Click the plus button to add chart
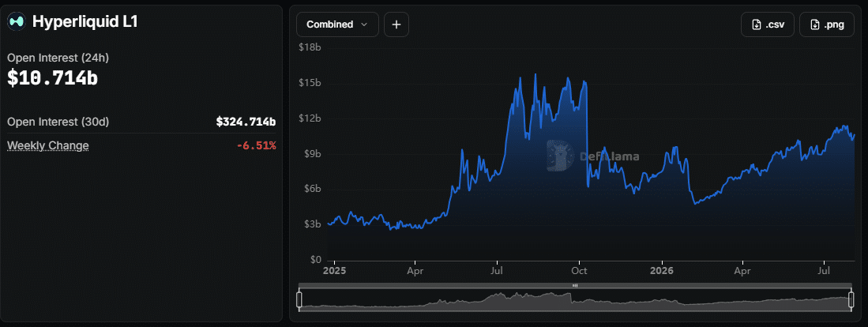 pyautogui.click(x=396, y=24)
